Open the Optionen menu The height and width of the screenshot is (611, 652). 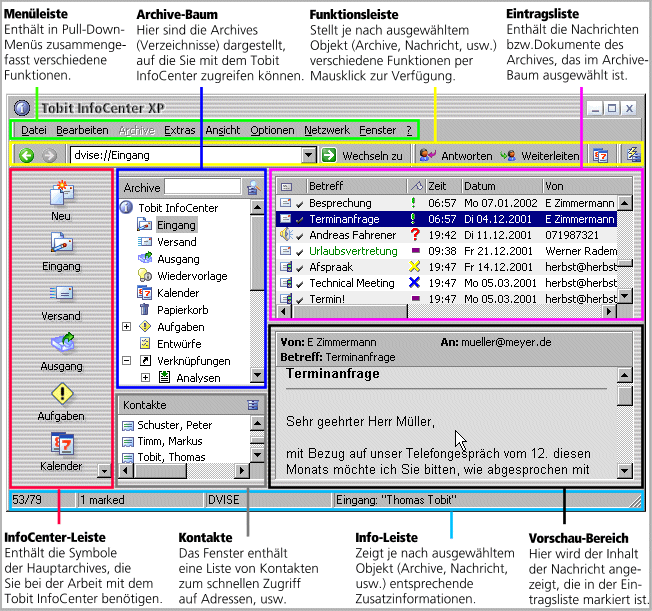272,130
